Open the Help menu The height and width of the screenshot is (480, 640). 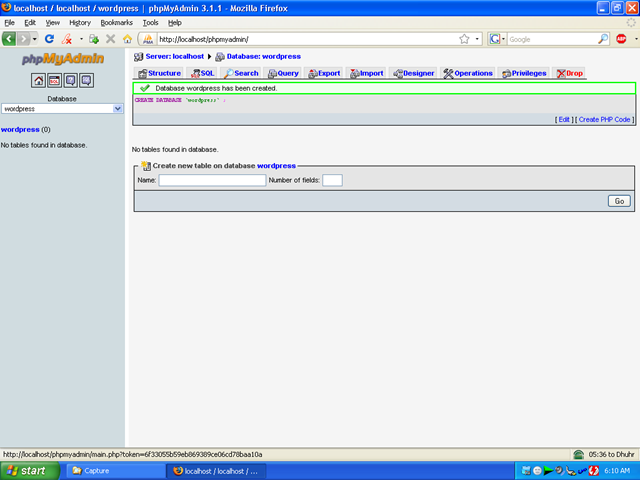[175, 23]
